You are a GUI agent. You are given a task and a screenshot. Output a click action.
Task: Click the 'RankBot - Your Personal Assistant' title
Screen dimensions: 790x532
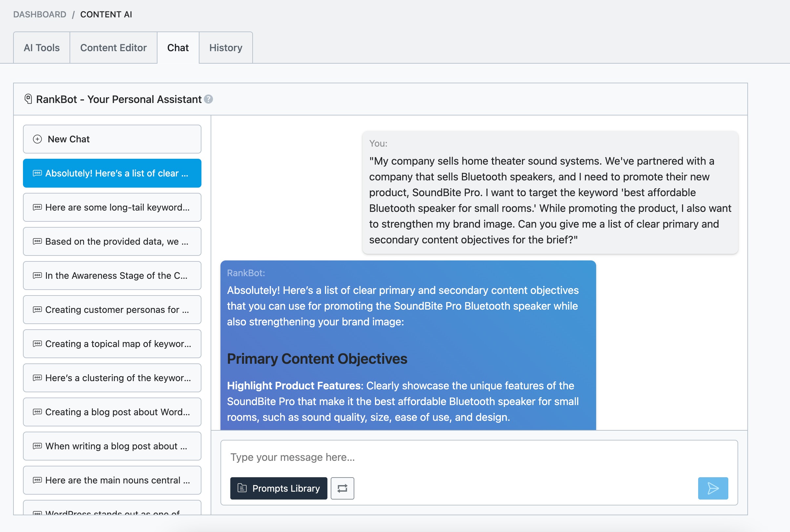[119, 99]
